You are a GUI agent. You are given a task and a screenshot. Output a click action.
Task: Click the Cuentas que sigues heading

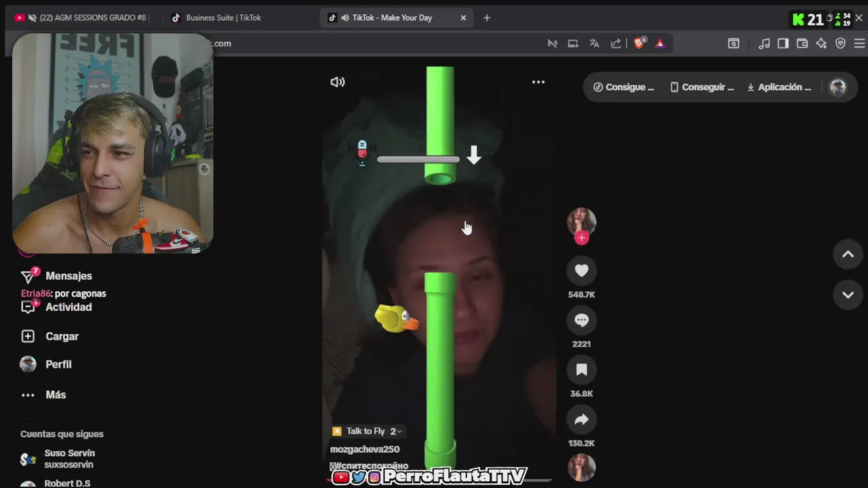[62, 434]
